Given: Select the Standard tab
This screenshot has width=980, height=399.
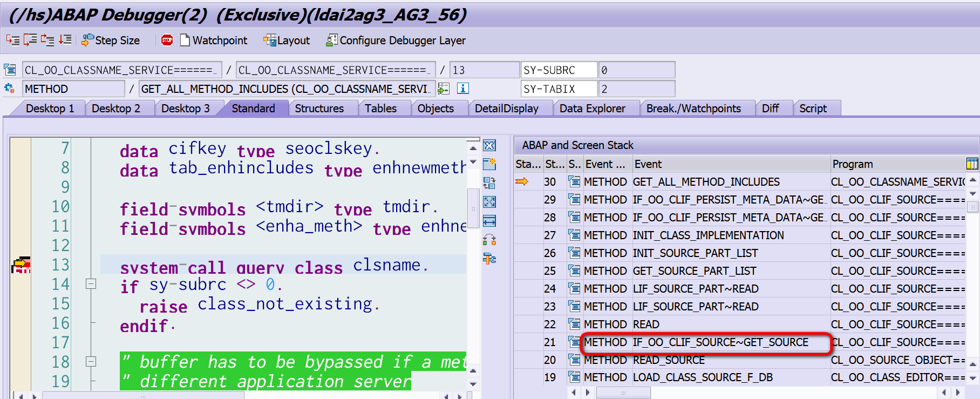Looking at the screenshot, I should point(254,109).
